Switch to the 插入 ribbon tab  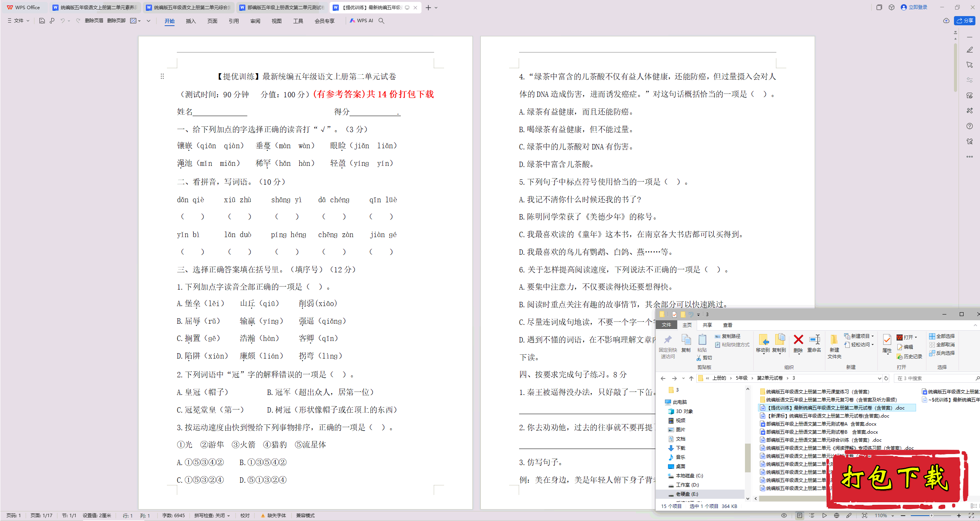coord(191,21)
